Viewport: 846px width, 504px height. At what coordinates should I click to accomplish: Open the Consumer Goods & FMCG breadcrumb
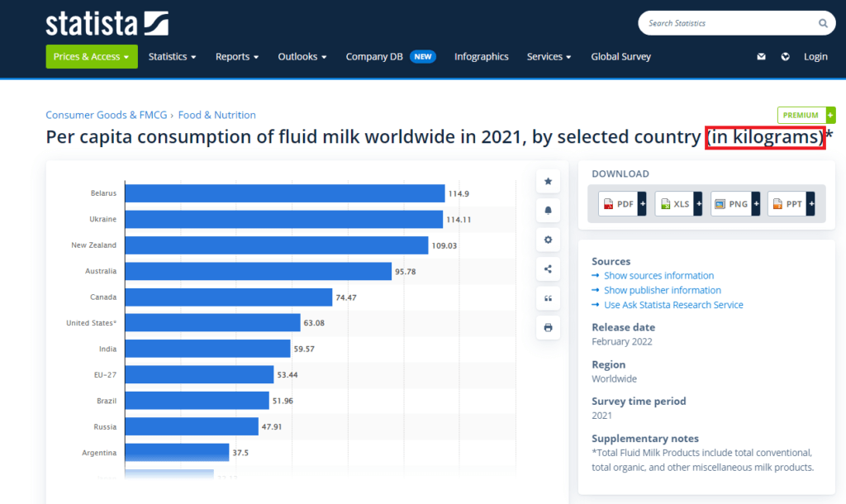107,115
